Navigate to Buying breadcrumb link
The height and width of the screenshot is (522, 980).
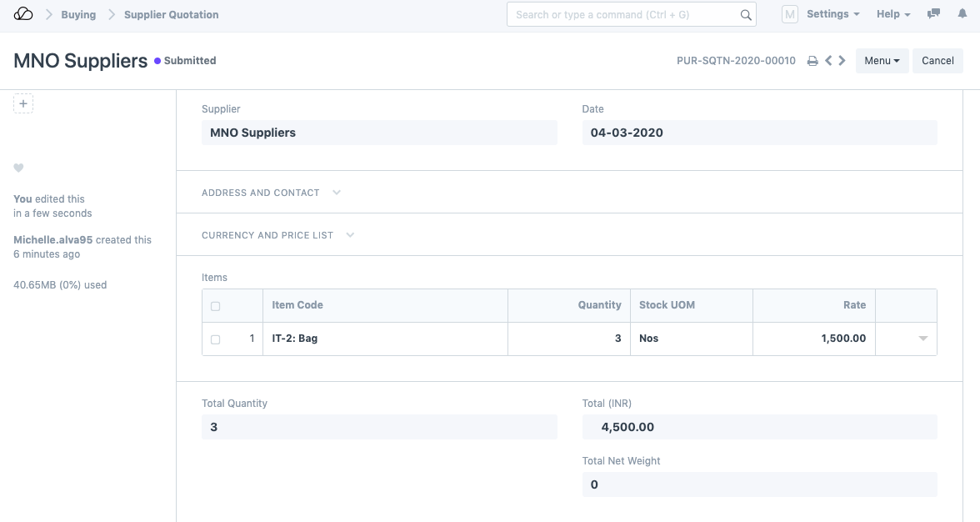tap(78, 15)
